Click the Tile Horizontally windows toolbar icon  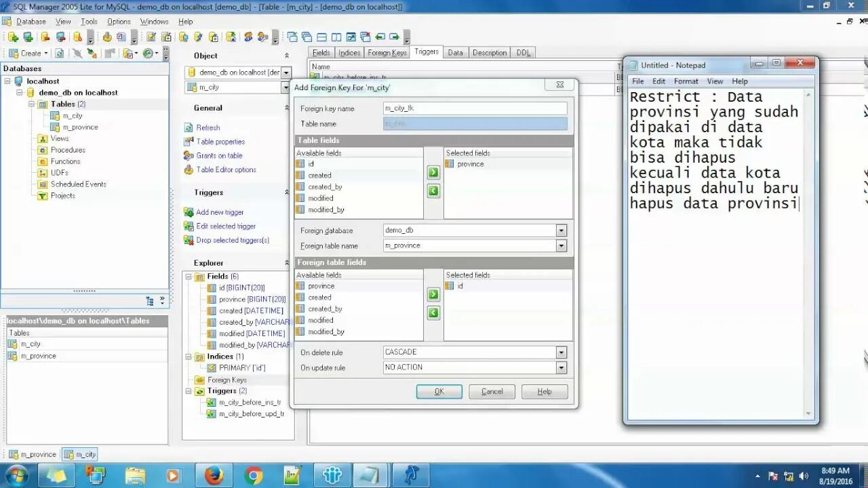[321, 37]
